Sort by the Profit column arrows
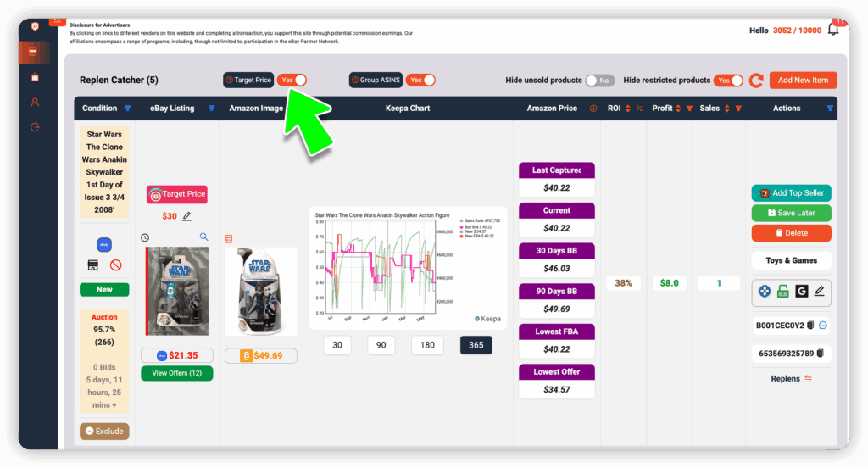Viewport: 868px width, 468px height. [678, 109]
